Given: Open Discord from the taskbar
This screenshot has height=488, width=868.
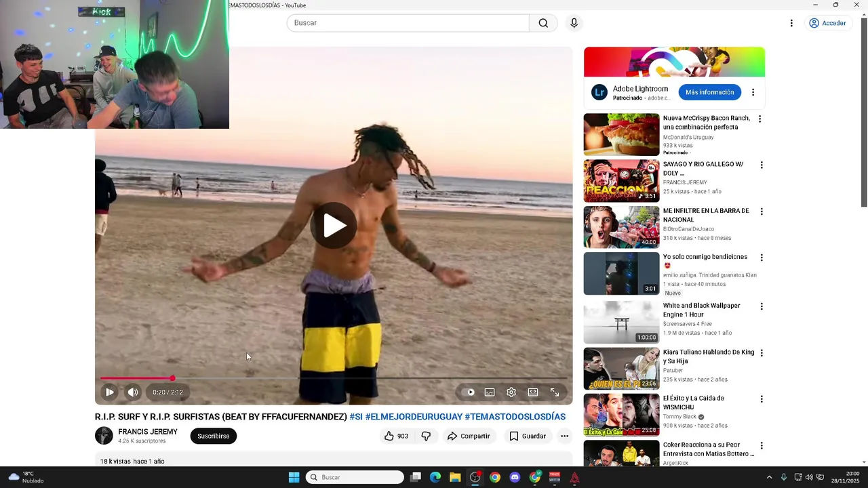Looking at the screenshot, I should pos(515,477).
